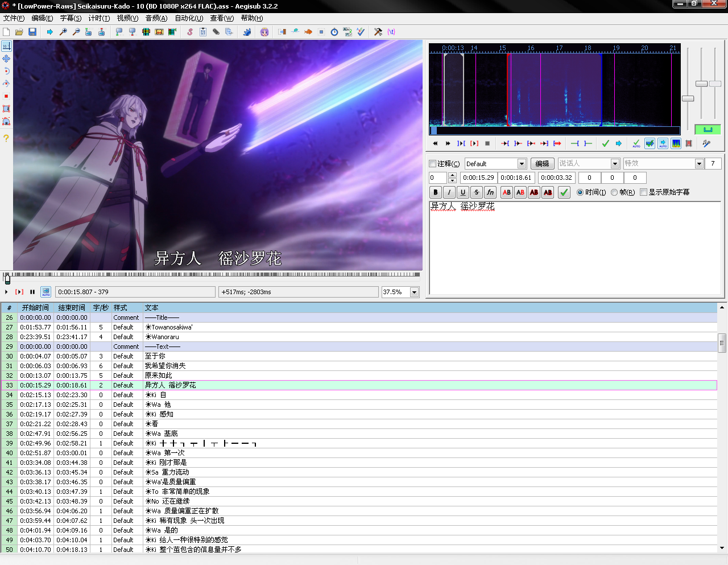This screenshot has width=728, height=565.
Task: Expand the 特效 effect dropdown
Action: click(x=700, y=164)
